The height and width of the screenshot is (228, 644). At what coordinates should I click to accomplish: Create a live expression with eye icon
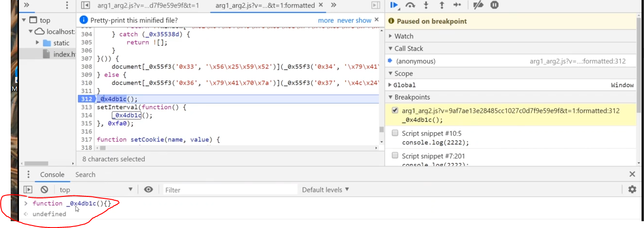tap(149, 190)
